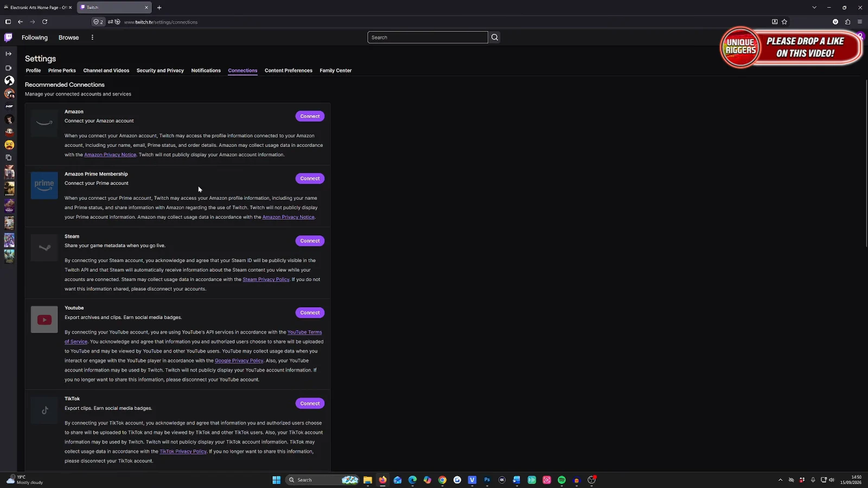The width and height of the screenshot is (868, 488).
Task: Open File Explorer from taskbar
Action: coord(368,480)
